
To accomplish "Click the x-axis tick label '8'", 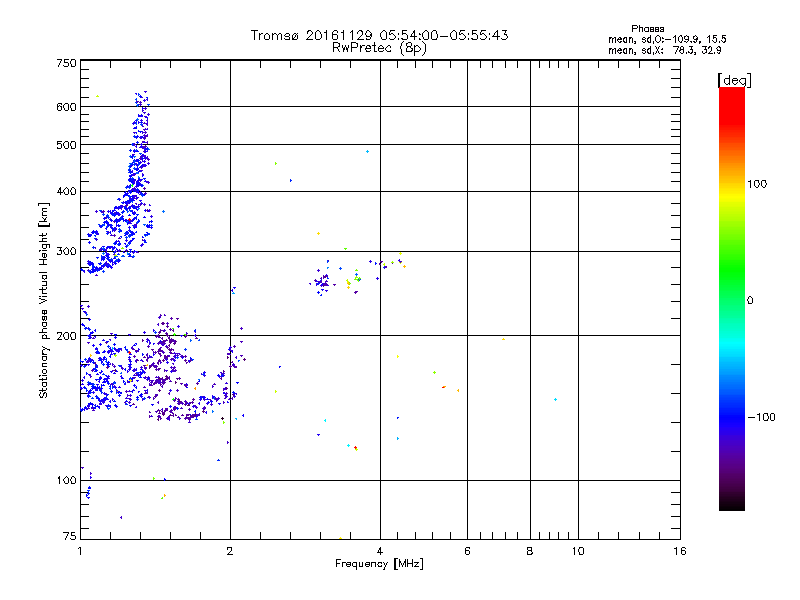I will click(x=530, y=551).
